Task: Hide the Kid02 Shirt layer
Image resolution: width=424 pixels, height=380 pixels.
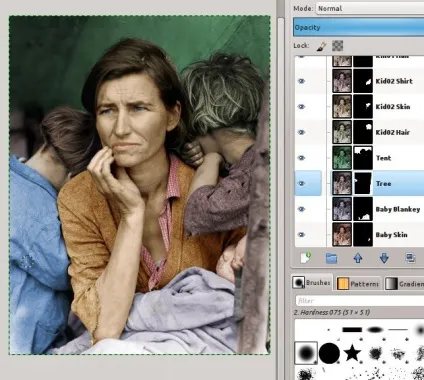Action: click(x=302, y=81)
